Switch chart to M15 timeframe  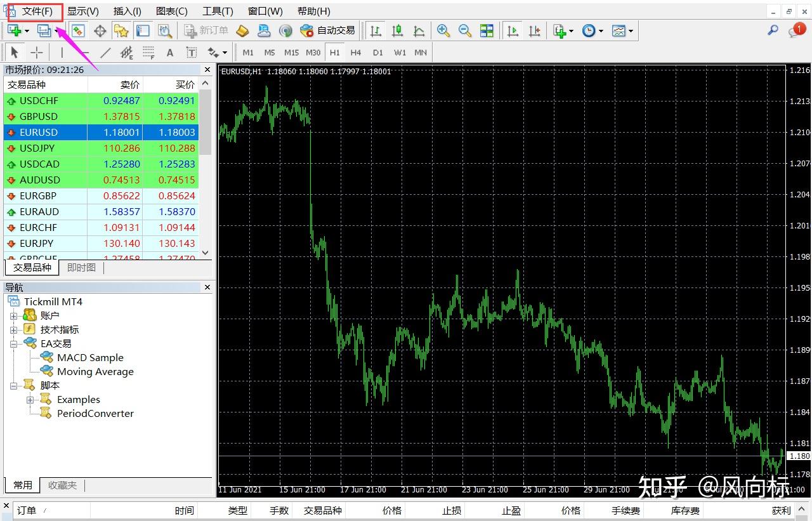291,53
